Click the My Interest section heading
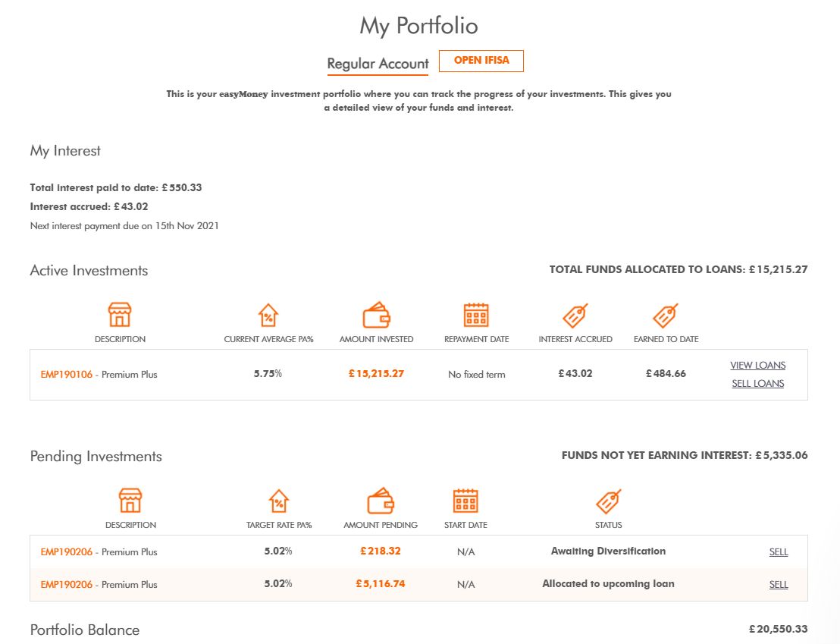 pyautogui.click(x=65, y=151)
